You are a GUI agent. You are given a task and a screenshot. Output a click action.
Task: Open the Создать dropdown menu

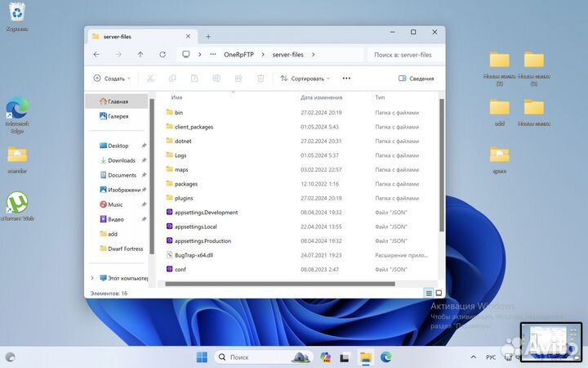[110, 79]
